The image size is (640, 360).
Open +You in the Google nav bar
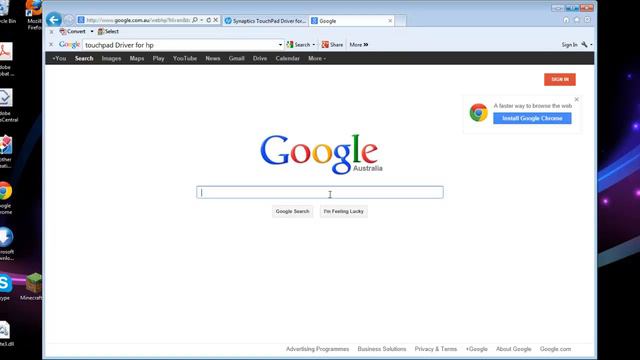tap(59, 58)
